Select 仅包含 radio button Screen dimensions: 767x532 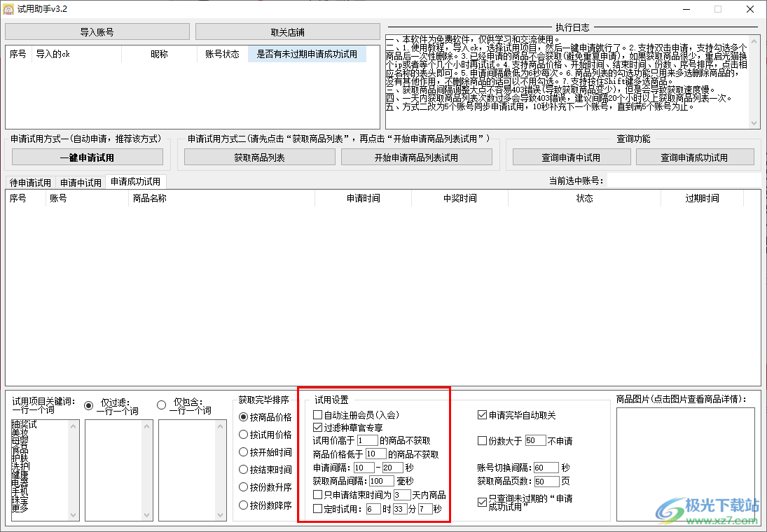(161, 405)
